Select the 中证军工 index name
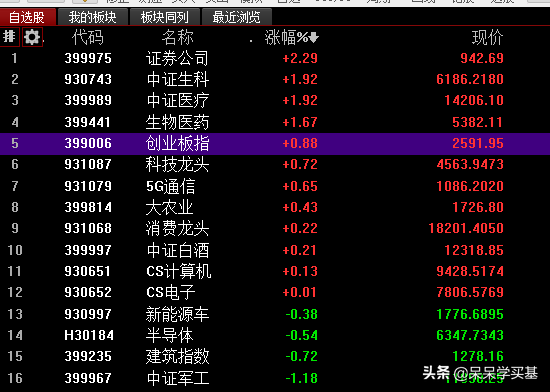The image size is (550, 392). pyautogui.click(x=178, y=378)
